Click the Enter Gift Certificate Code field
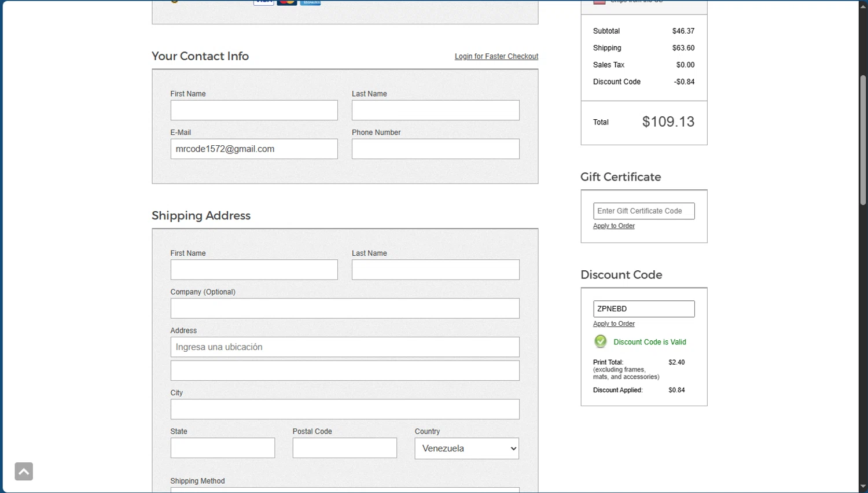 tap(644, 211)
